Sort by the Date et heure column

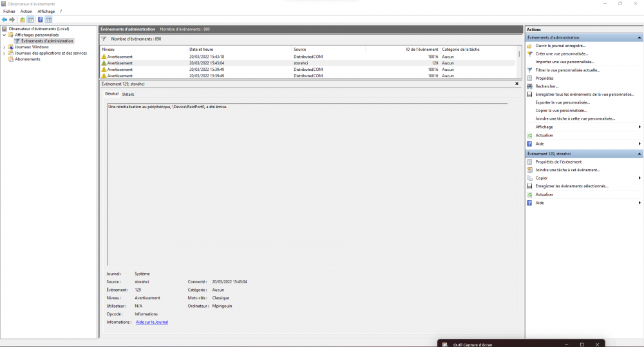click(x=240, y=50)
